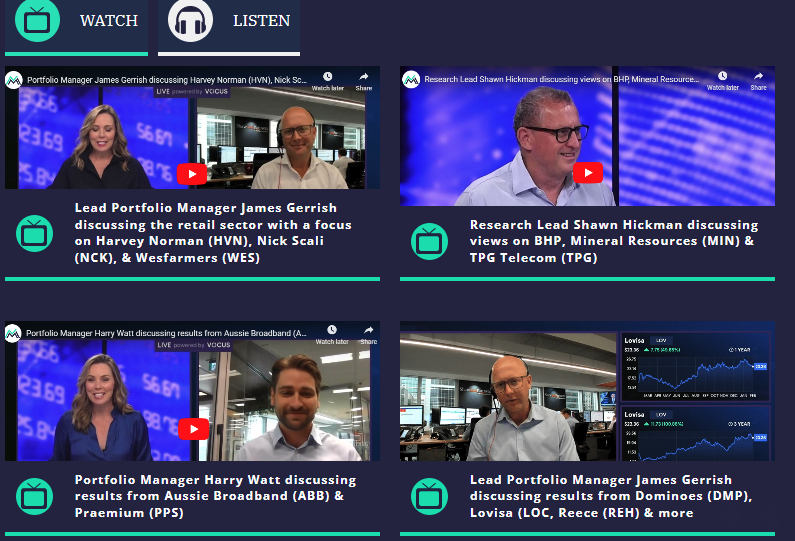Click Share icon on the Harvey Norman video
This screenshot has height=541, width=795.
364,80
